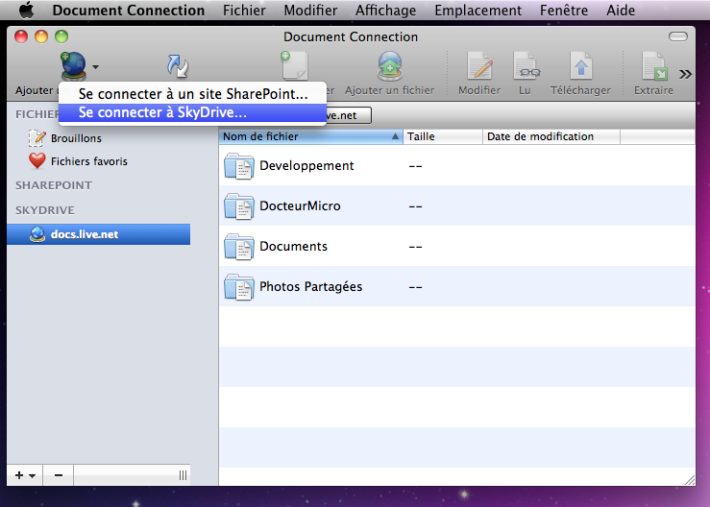The width and height of the screenshot is (710, 507).
Task: Click the Documents folder icon
Action: tap(239, 247)
